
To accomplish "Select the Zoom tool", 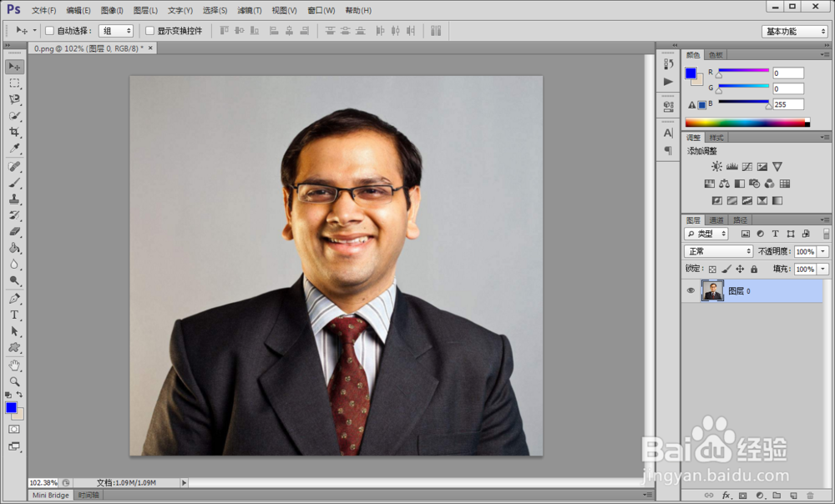I will [14, 381].
